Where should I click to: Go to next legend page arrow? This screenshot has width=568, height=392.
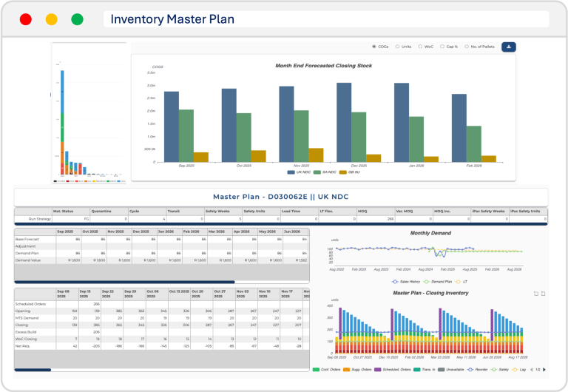(545, 368)
